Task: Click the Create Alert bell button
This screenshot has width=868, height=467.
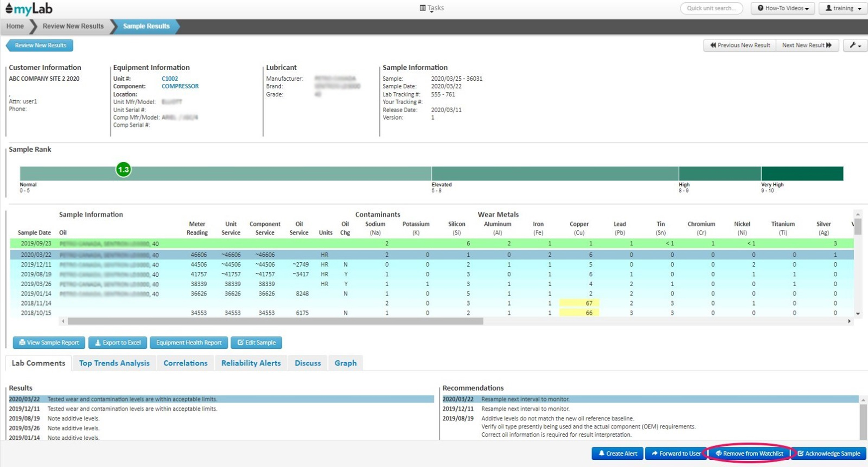Action: (x=617, y=454)
